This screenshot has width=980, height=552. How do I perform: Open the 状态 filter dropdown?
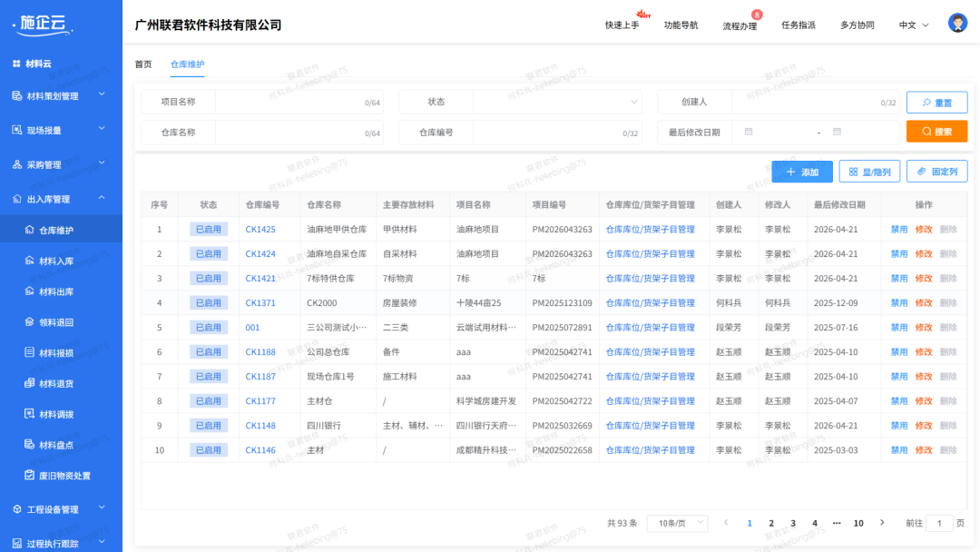click(x=557, y=102)
